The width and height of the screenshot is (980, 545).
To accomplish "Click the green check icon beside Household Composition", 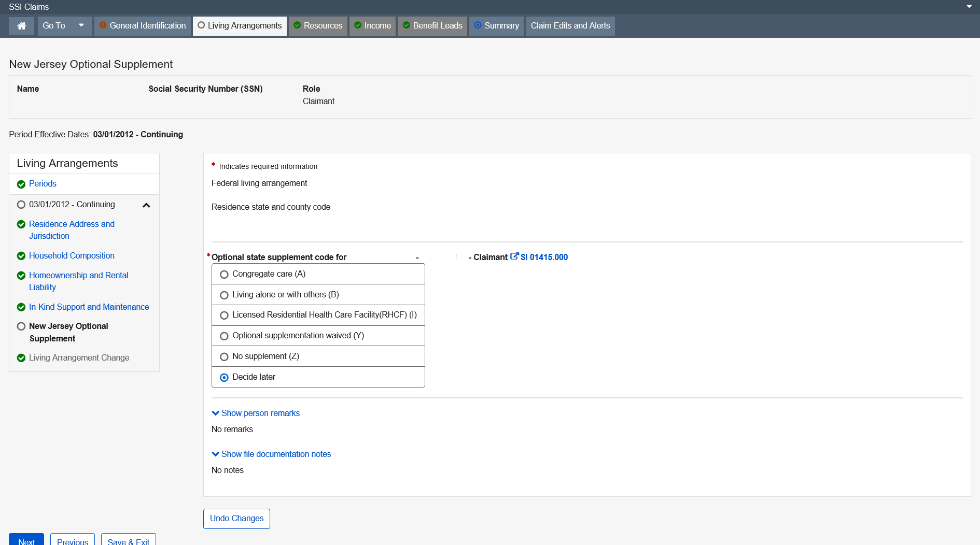I will pyautogui.click(x=21, y=256).
